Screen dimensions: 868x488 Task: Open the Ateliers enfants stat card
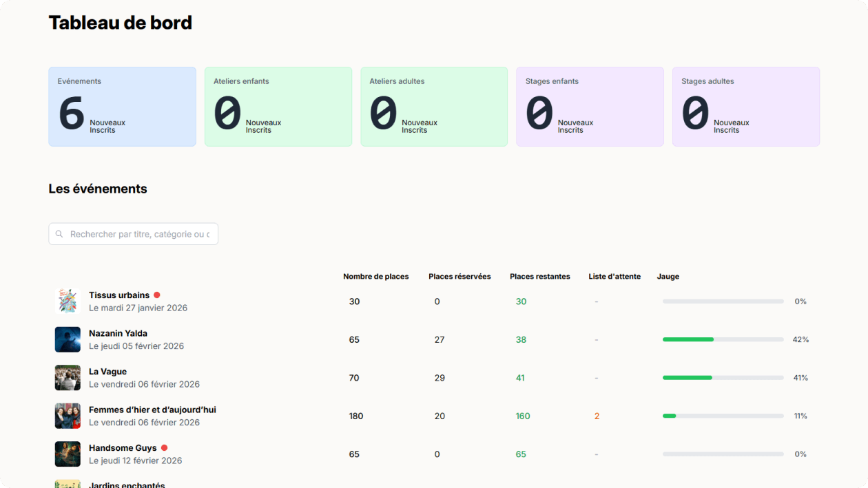click(x=278, y=107)
